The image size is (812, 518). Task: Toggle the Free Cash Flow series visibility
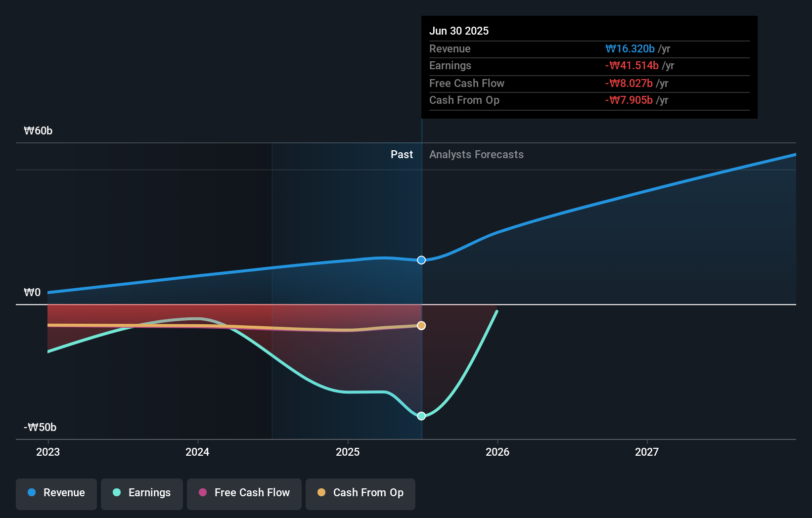pos(244,493)
